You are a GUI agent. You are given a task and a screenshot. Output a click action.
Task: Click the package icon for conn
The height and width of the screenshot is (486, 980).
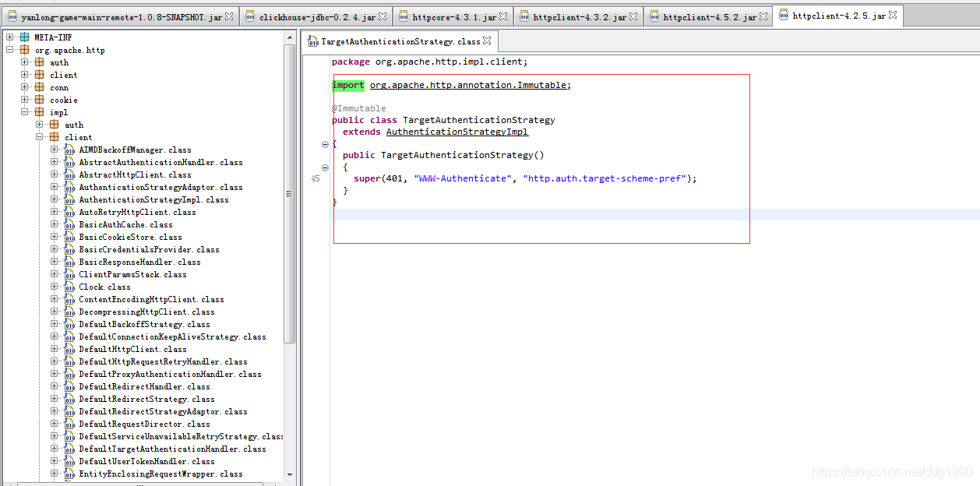coord(38,87)
